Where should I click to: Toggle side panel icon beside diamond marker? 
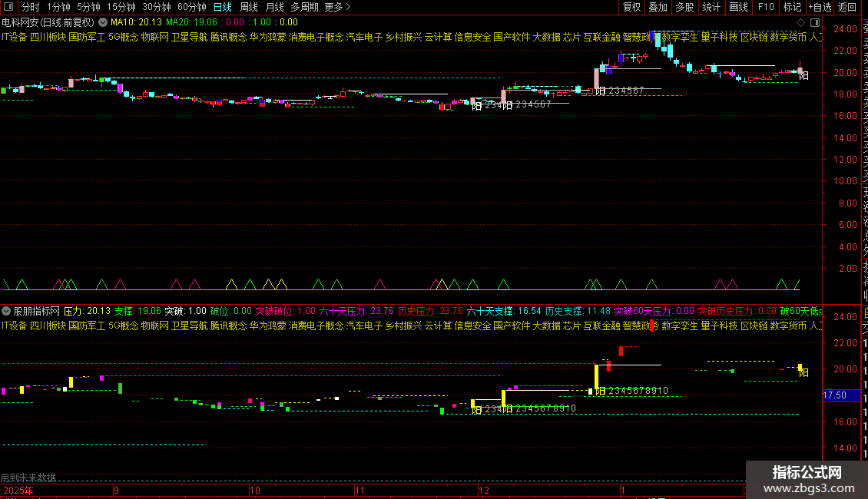[x=815, y=23]
